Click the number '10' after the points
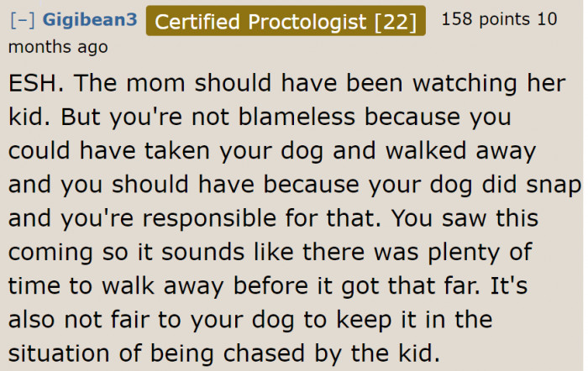This screenshot has width=588, height=371. point(547,19)
